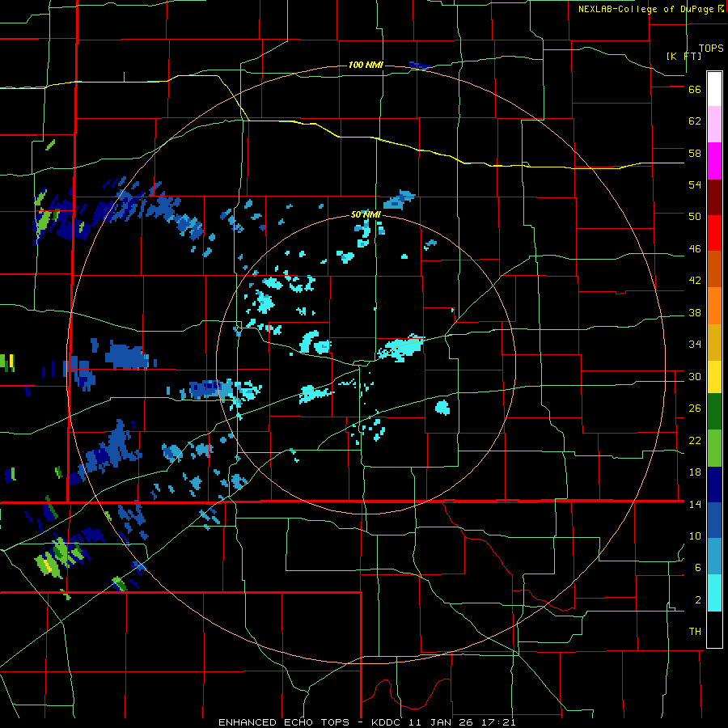Screen dimensions: 728x728
Task: Click the legend value 62
Action: pos(695,121)
